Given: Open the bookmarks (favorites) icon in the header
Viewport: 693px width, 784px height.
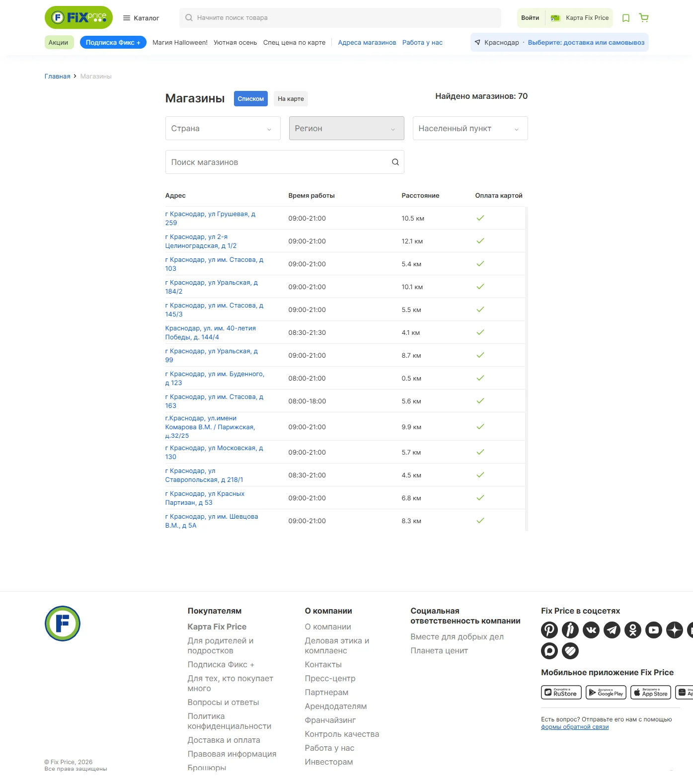Looking at the screenshot, I should pos(626,18).
